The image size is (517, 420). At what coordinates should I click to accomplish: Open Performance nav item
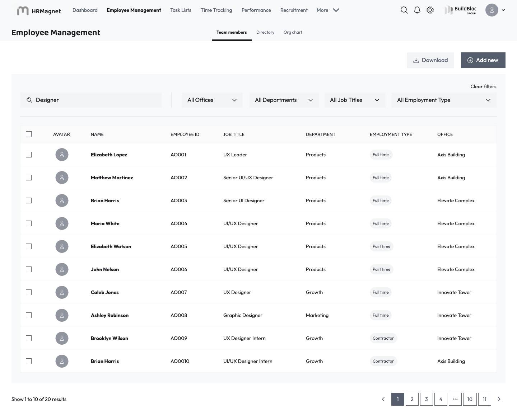(256, 10)
